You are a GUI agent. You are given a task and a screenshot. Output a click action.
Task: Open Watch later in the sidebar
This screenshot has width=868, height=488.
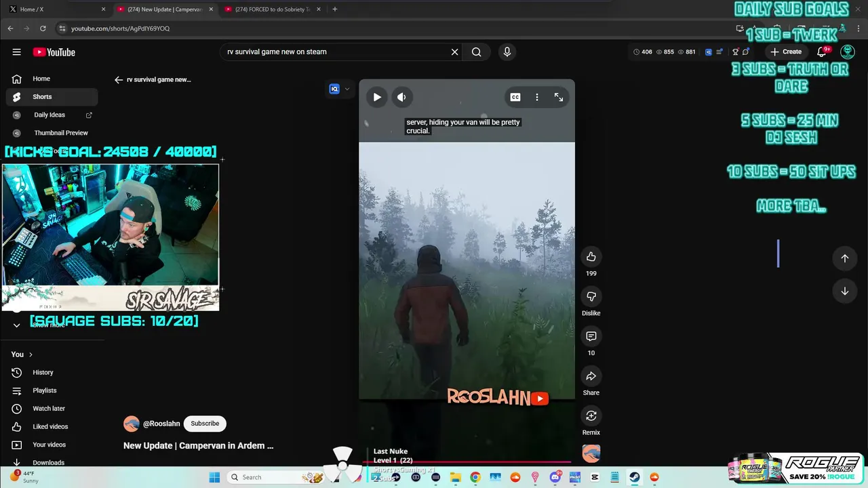[52, 409]
